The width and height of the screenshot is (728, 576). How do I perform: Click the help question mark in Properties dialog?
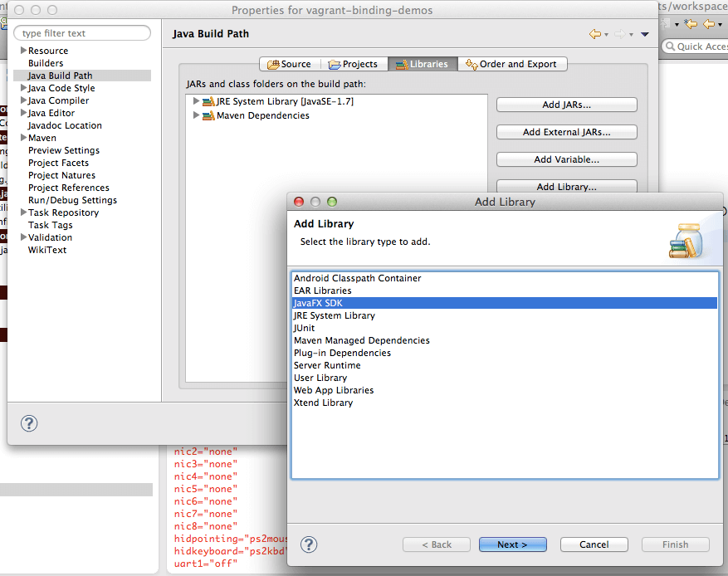29,423
